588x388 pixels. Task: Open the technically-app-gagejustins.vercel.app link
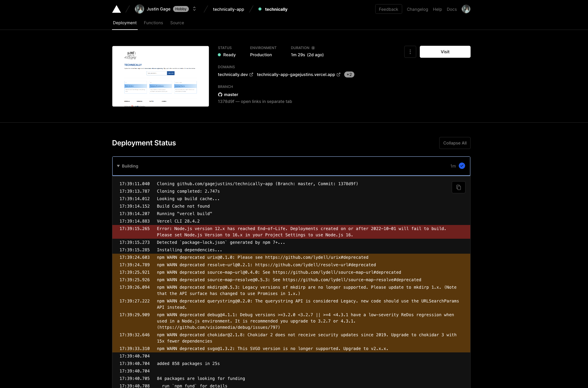click(298, 74)
